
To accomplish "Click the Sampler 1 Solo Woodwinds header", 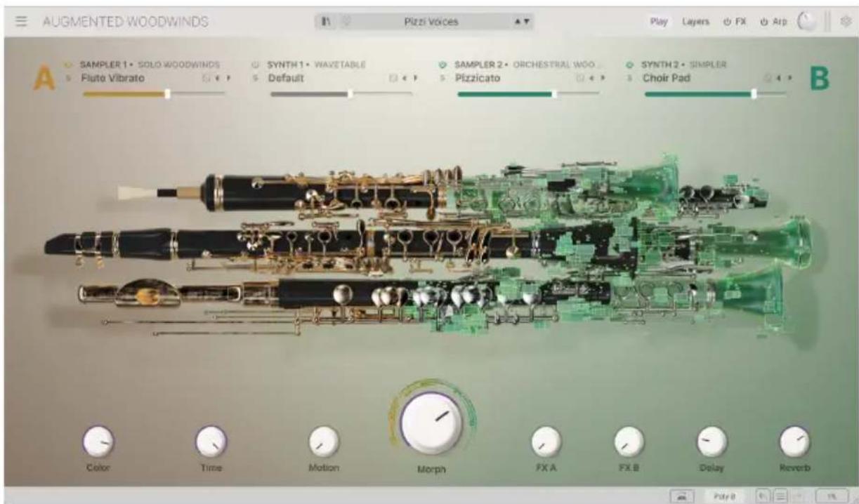I will [150, 65].
